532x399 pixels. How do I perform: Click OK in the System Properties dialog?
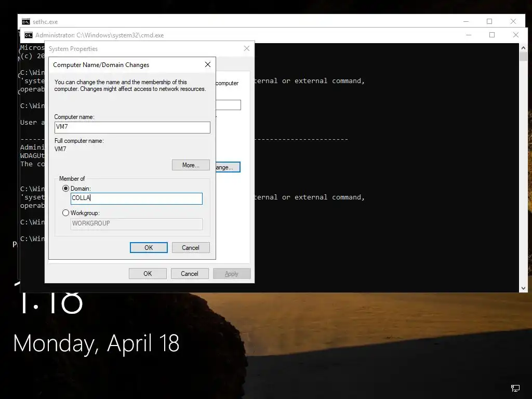pyautogui.click(x=148, y=273)
